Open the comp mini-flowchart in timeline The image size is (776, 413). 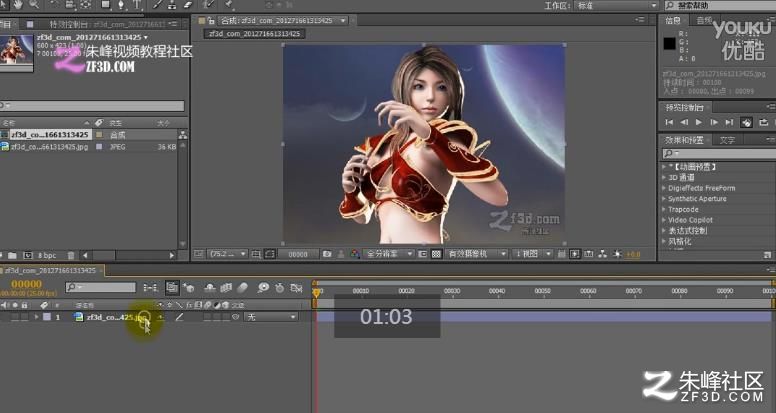click(150, 287)
